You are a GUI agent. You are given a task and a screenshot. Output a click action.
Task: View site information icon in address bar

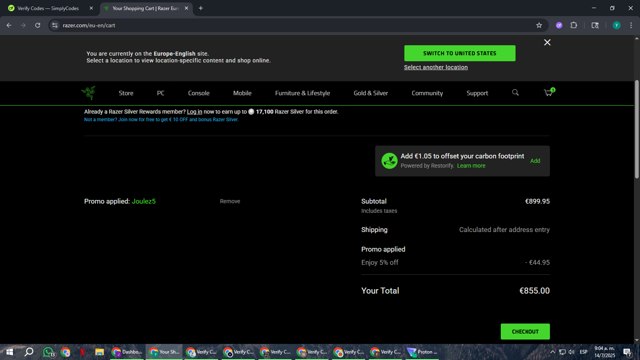(x=55, y=25)
